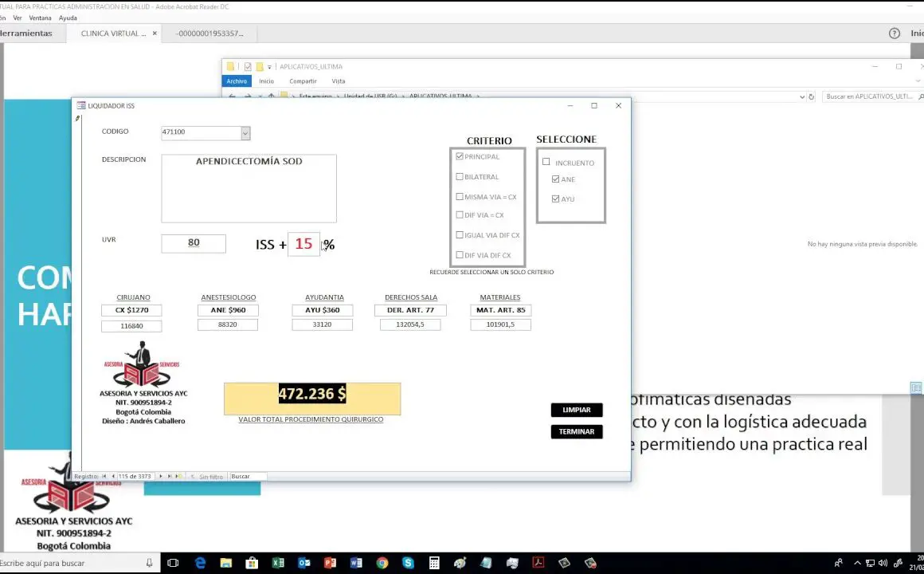Viewport: 924px width, 574px height.
Task: Open the Calculator taskbar icon
Action: click(434, 563)
